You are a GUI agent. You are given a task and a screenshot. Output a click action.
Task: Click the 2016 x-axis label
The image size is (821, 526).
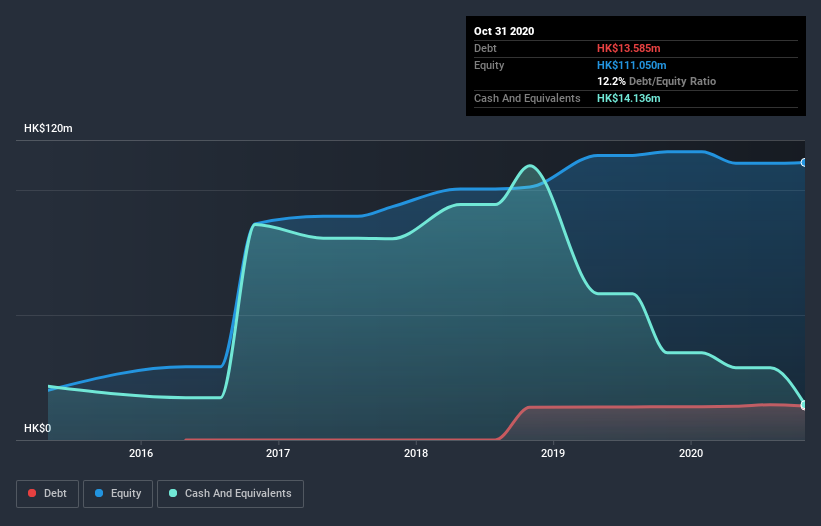point(141,453)
